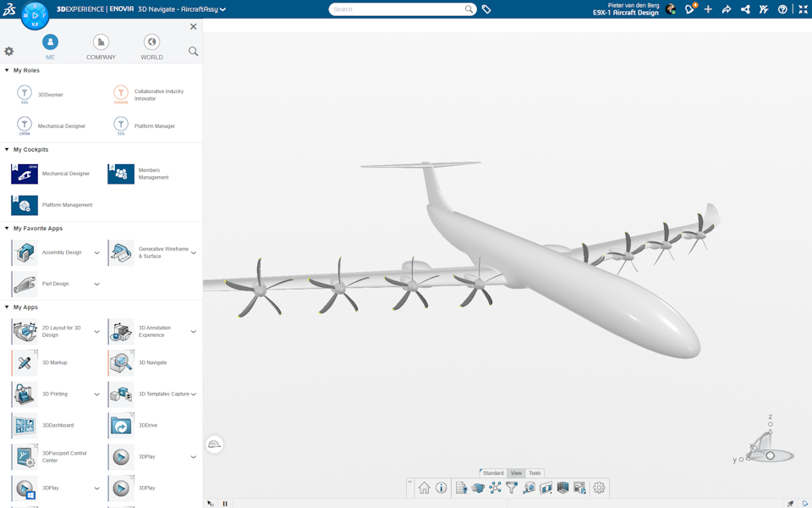Screen dimensions: 812x508
Task: Open the AircraftAssy title dropdown
Action: click(x=223, y=9)
